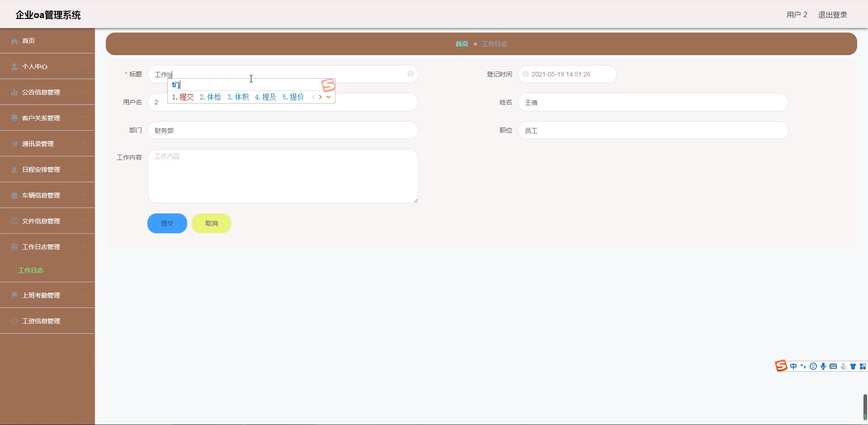868x425 pixels.
Task: Open the skin (t-shirt) icon in IME toolbar
Action: (x=853, y=367)
